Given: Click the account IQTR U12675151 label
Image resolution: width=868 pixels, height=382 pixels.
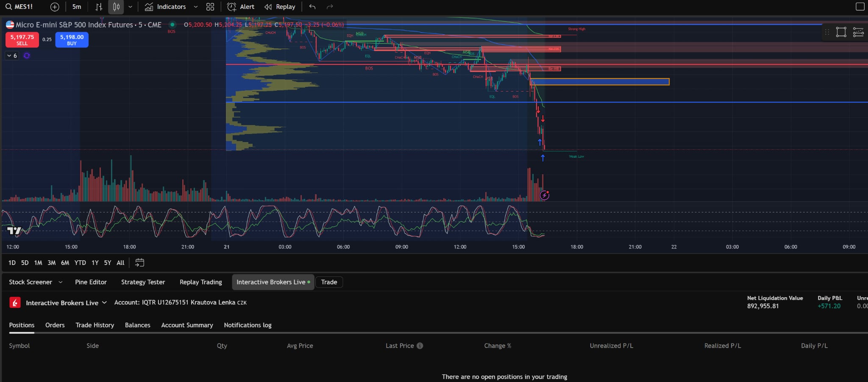Looking at the screenshot, I should [180, 302].
